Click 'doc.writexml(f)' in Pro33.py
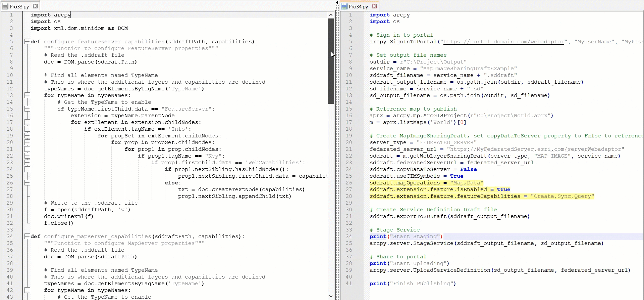Viewport: 644px width, 300px height. point(69,216)
